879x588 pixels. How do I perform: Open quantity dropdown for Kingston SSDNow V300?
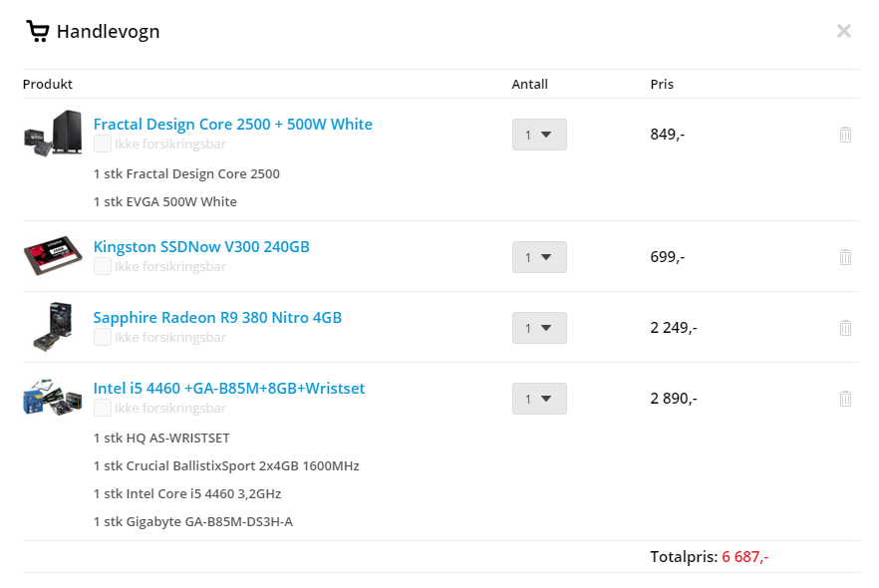pos(539,257)
